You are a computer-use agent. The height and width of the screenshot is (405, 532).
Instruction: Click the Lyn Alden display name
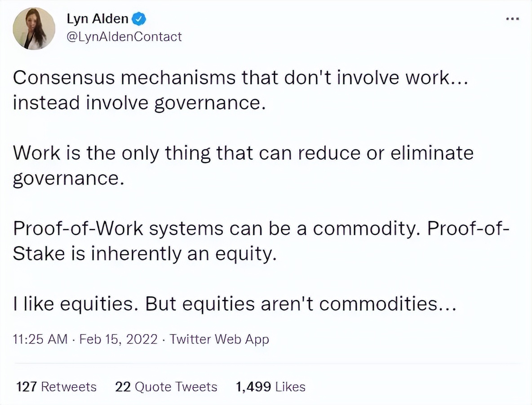[x=98, y=19]
